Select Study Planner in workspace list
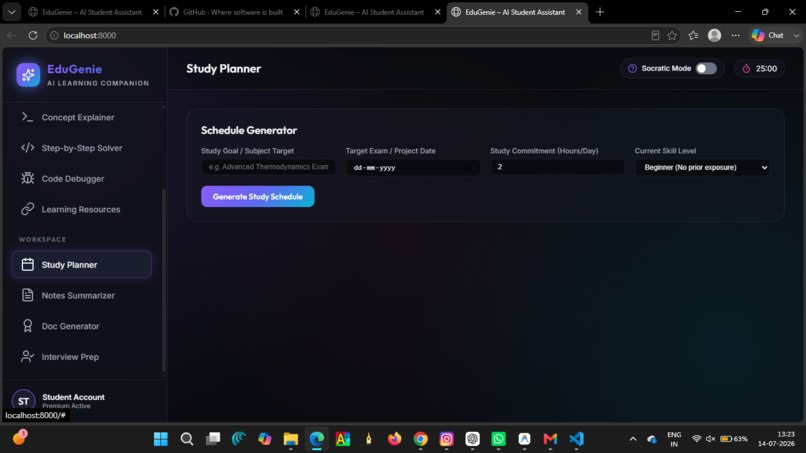 (81, 265)
